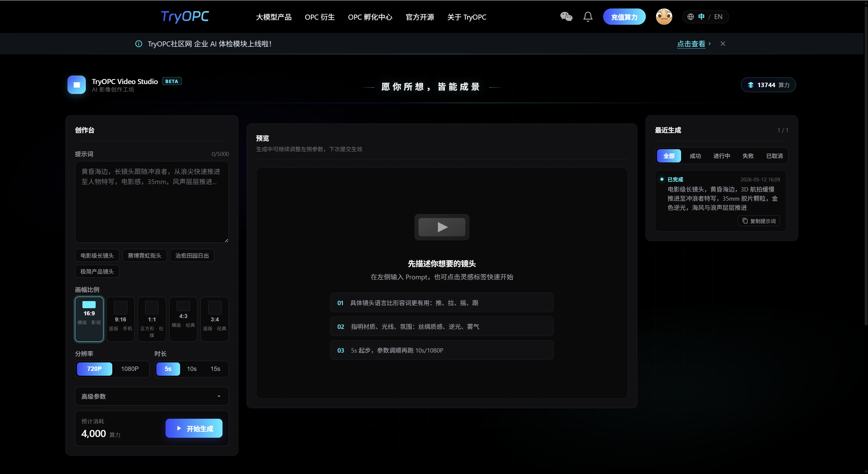Click the 高级参数 dropdown arrow
868x474 pixels.
[219, 396]
